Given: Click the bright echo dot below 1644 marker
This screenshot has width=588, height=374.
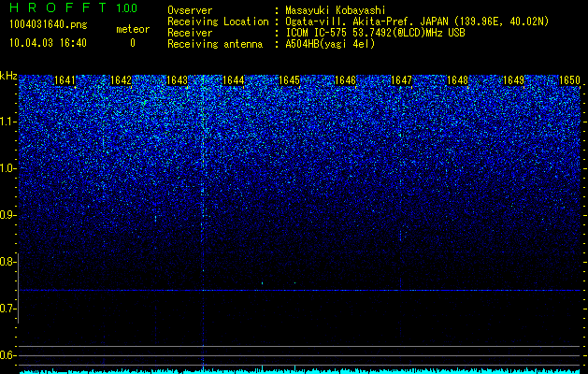Looking at the screenshot, I should 262,283.
